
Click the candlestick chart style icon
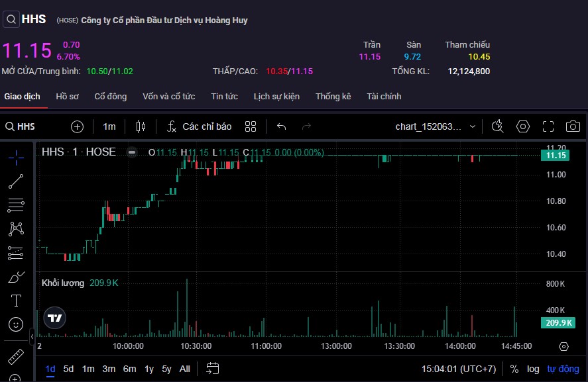140,126
